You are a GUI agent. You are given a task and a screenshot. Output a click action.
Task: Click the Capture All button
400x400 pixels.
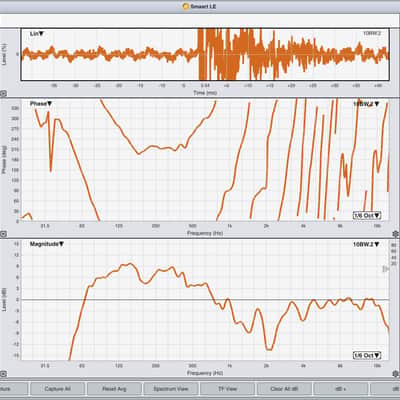click(x=57, y=389)
